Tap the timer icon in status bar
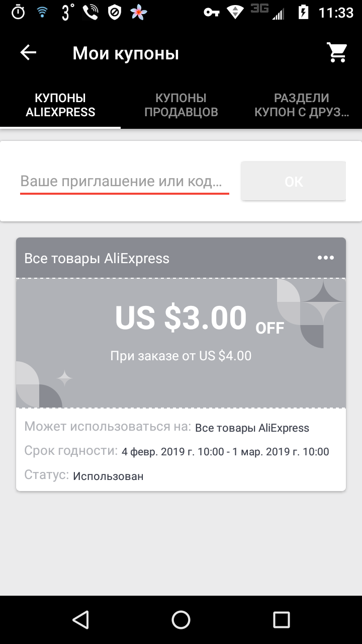Image resolution: width=362 pixels, height=644 pixels. pos(18,13)
